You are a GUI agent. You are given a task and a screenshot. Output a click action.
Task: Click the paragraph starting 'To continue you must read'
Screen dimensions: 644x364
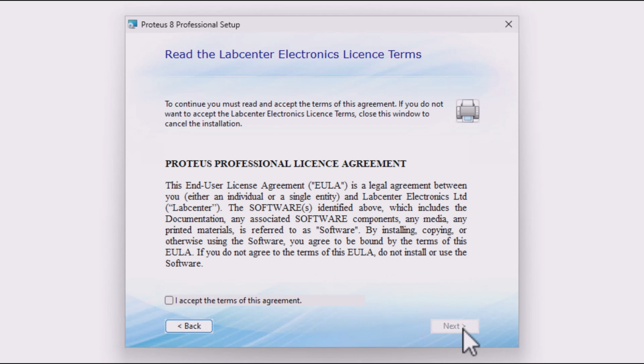304,114
